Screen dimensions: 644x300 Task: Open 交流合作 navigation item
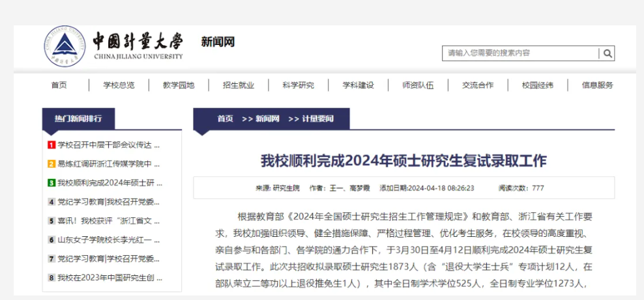(478, 85)
